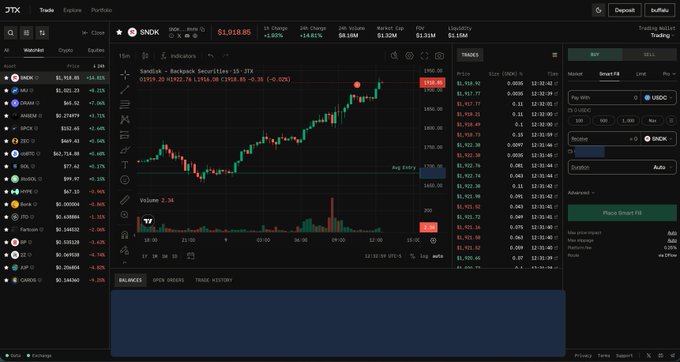Open the Trading Wallet dropdown
This screenshot has height=362, width=680.
click(x=663, y=36)
